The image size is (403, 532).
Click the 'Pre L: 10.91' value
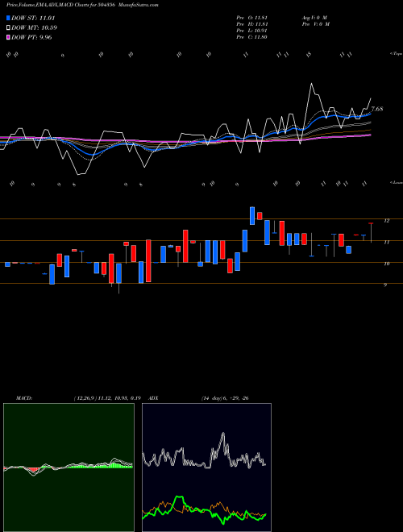252,31
